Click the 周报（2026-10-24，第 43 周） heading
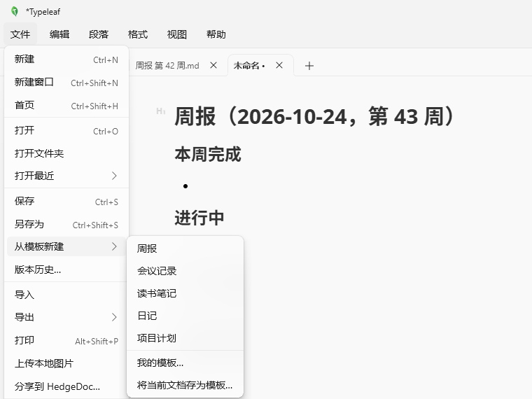This screenshot has height=399, width=532. click(x=314, y=116)
